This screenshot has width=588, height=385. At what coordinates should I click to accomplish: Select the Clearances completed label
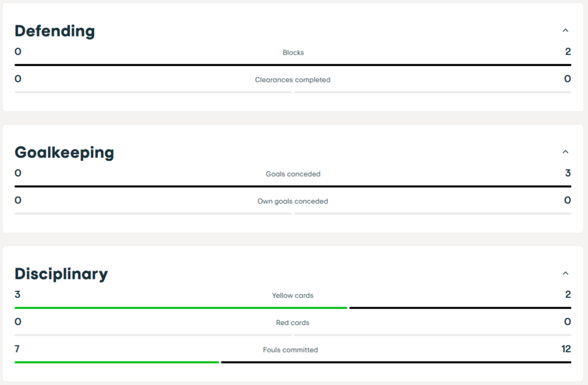click(x=293, y=79)
